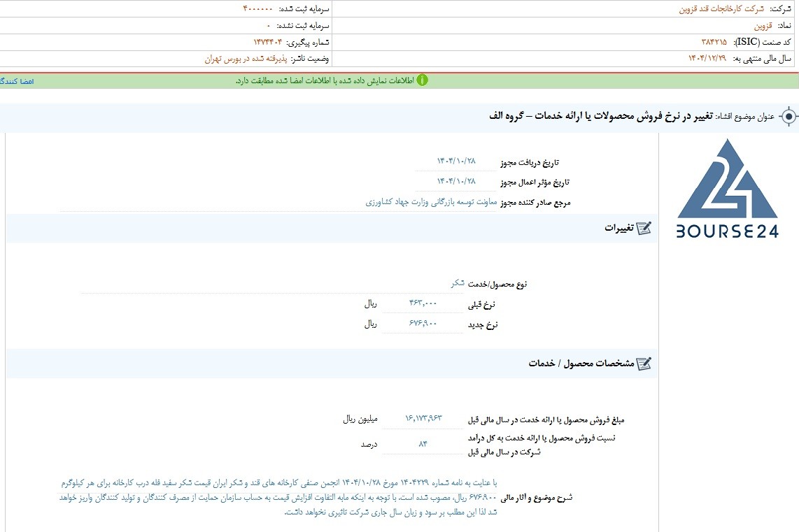Click the تغییرات section header bar
This screenshot has width=799, height=532.
(331, 228)
